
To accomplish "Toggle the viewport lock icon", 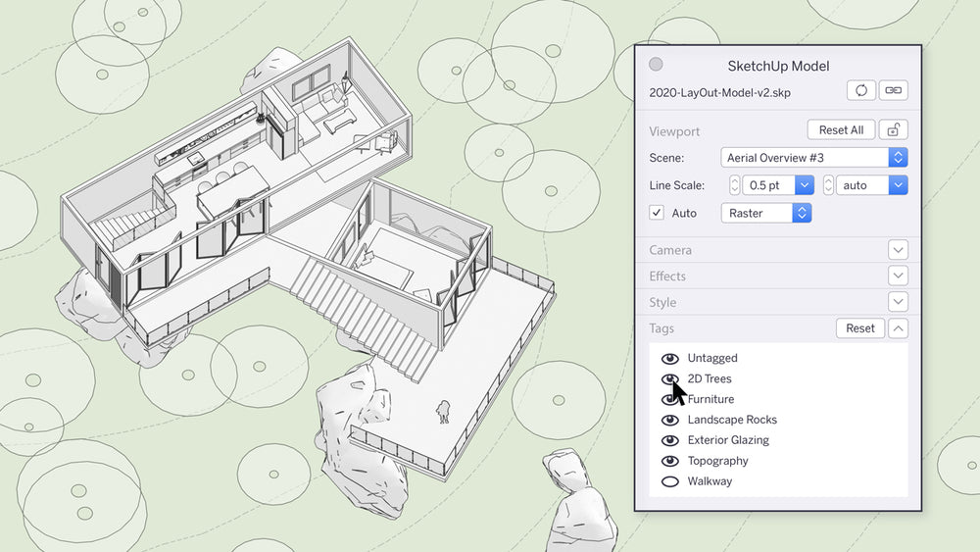I will (x=893, y=129).
